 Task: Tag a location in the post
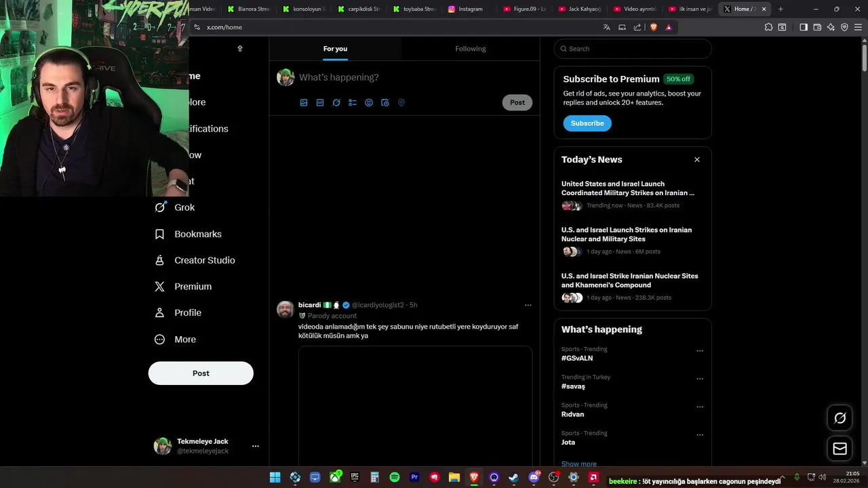[401, 102]
